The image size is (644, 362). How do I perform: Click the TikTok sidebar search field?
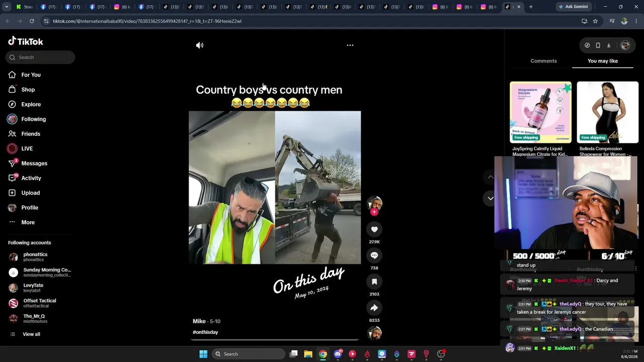pos(41,57)
